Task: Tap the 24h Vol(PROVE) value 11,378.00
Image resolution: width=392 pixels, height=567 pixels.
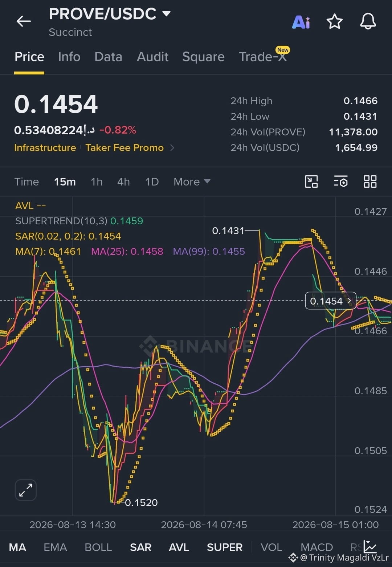Action: coord(353,132)
